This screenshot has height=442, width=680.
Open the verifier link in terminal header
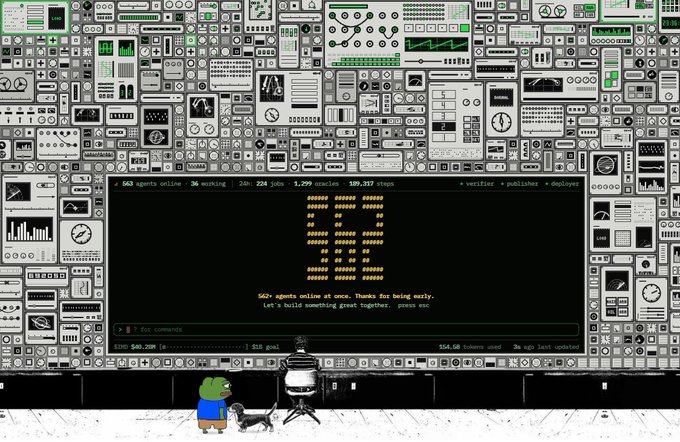click(x=477, y=184)
